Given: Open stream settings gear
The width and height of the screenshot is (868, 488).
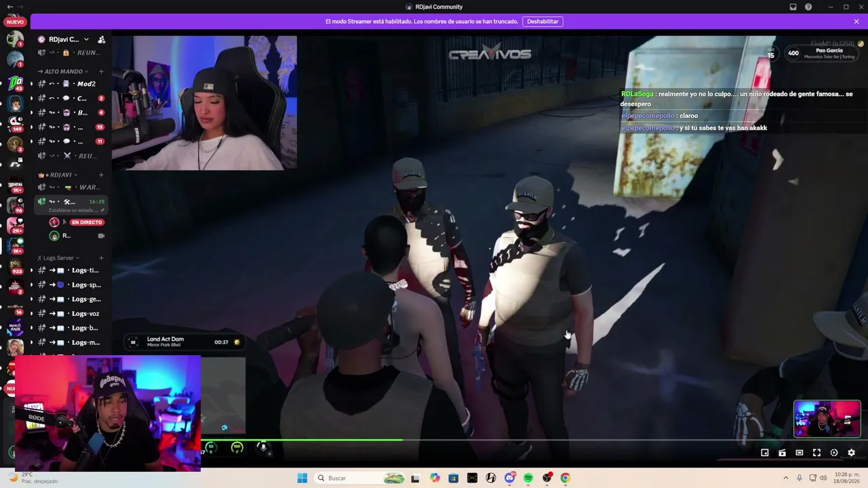Looking at the screenshot, I should point(851,453).
